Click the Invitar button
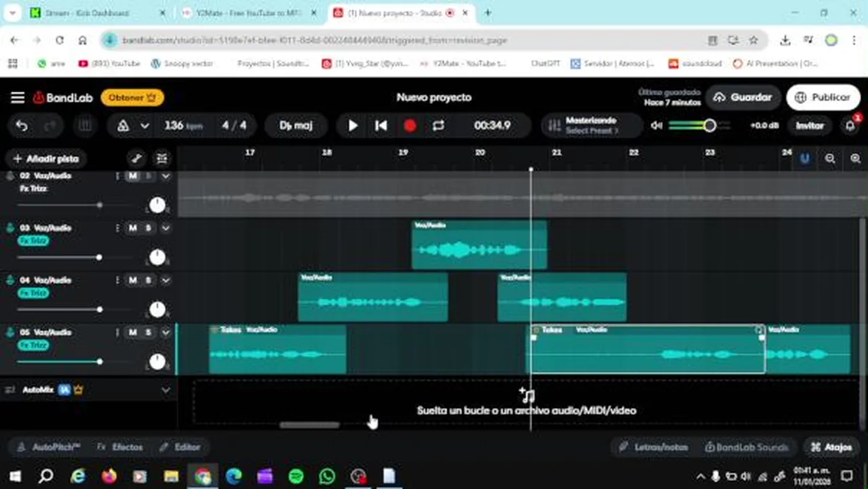This screenshot has width=868, height=489. [810, 126]
